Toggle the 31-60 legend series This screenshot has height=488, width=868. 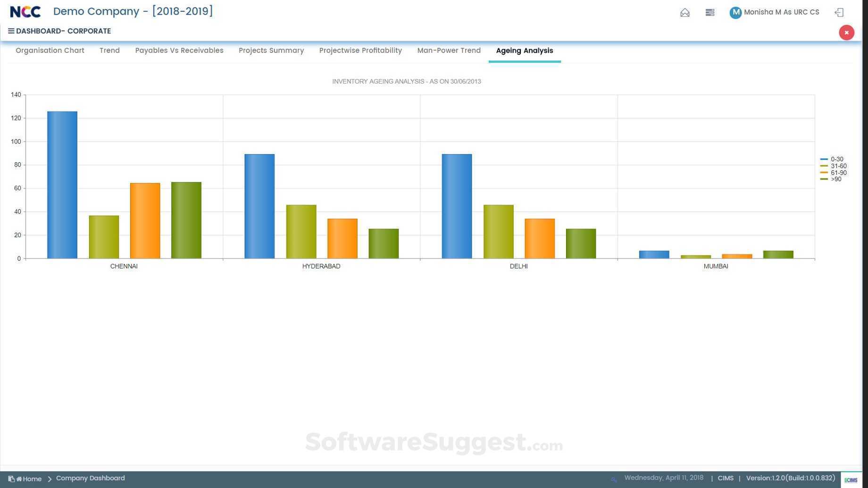[x=834, y=166]
